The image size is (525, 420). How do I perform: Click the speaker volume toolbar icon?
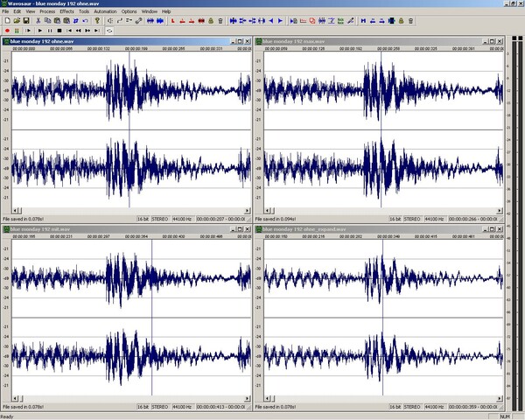tap(110, 21)
